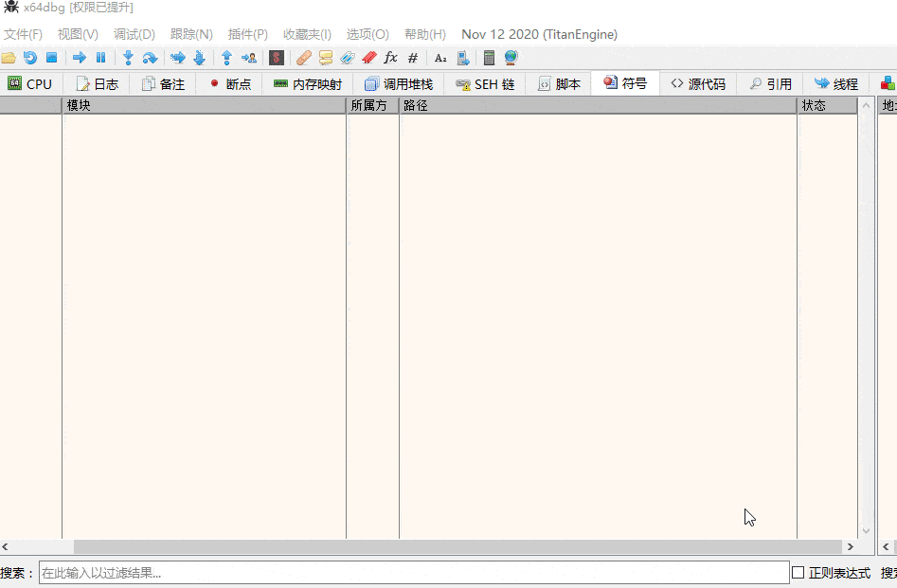Screen dimensions: 897x588
Task: Switch to the 备注 tab
Action: (x=163, y=84)
